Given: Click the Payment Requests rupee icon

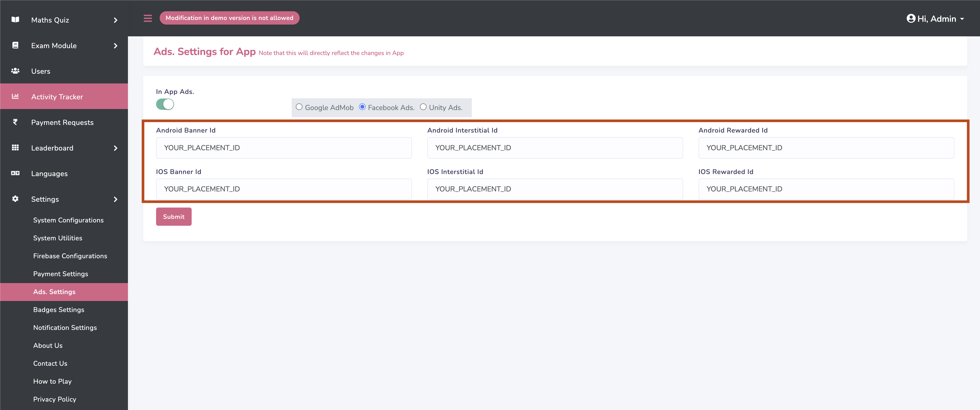Looking at the screenshot, I should point(15,122).
